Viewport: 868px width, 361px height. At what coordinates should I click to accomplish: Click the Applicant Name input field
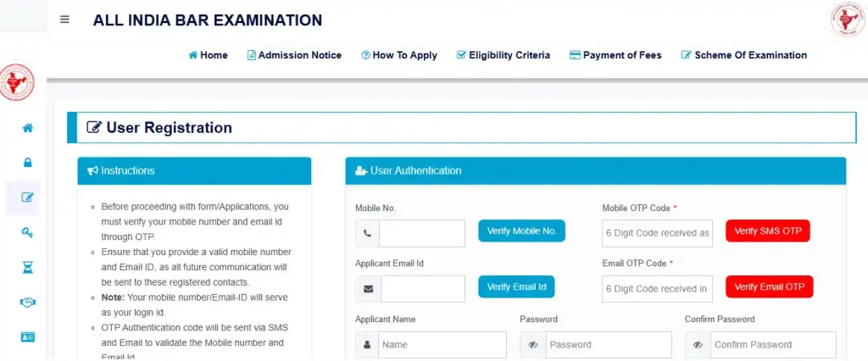click(442, 345)
